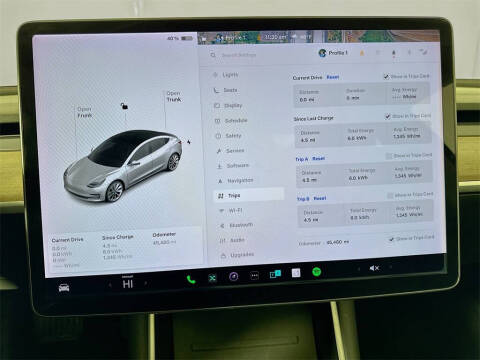This screenshot has width=480, height=360.
Task: Tap the Trip B name label
Action: click(x=303, y=199)
